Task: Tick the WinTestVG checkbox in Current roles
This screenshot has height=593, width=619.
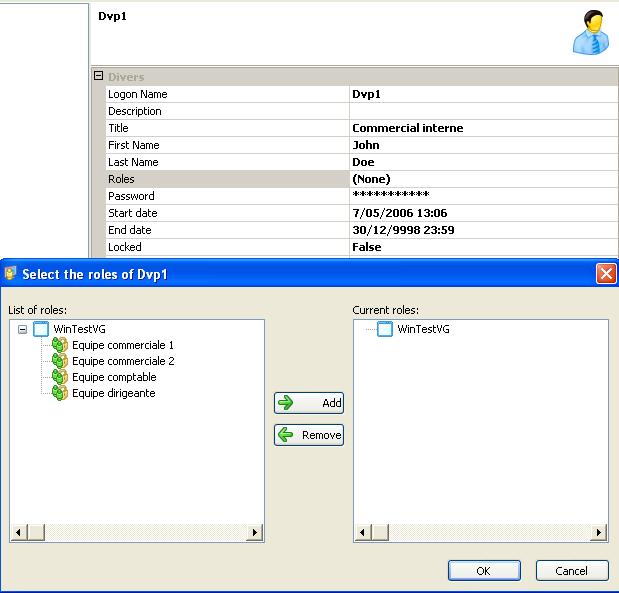Action: coord(385,329)
